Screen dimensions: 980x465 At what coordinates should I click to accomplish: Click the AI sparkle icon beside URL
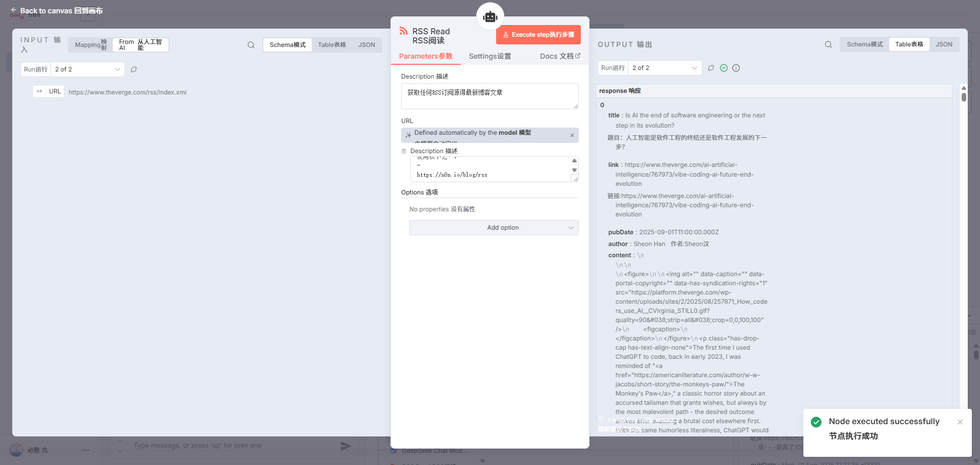408,135
